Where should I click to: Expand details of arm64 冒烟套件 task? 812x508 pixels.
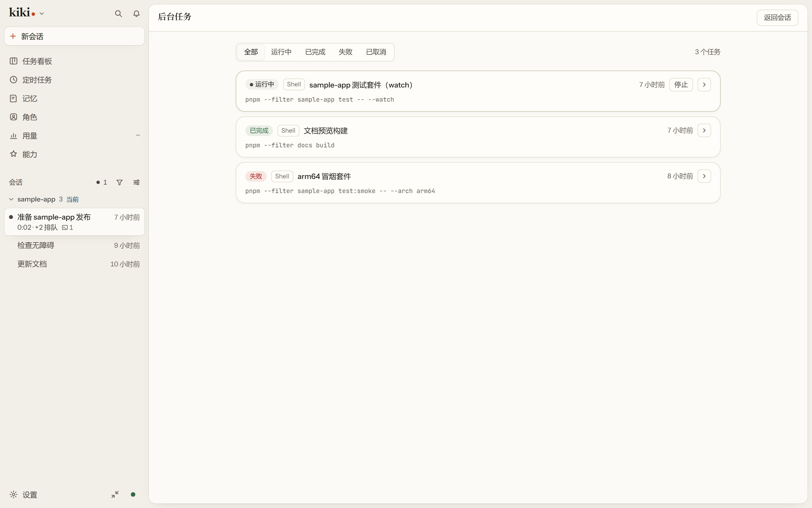[x=704, y=176]
